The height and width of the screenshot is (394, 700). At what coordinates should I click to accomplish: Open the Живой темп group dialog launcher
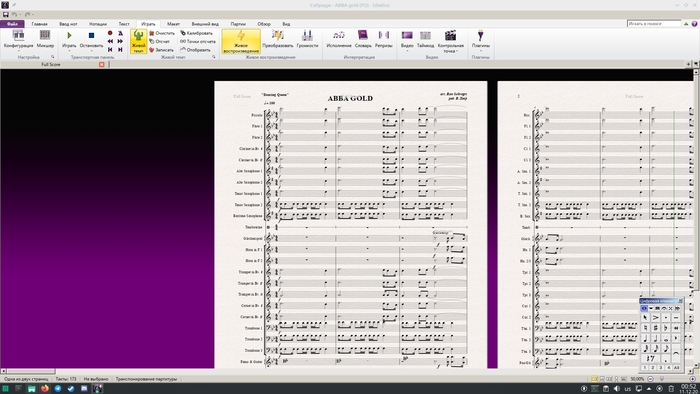point(213,57)
